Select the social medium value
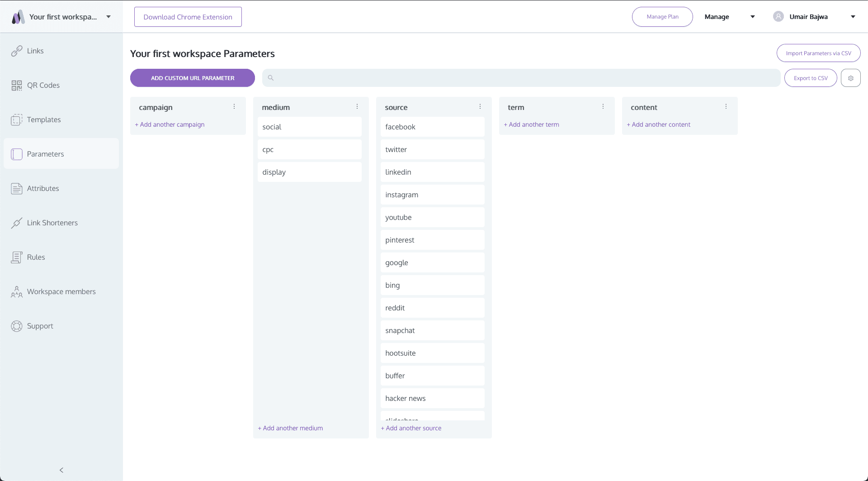 click(x=310, y=127)
